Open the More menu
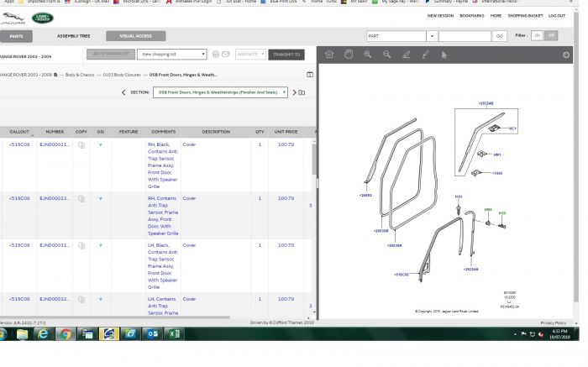This screenshot has width=588, height=367. pos(496,16)
